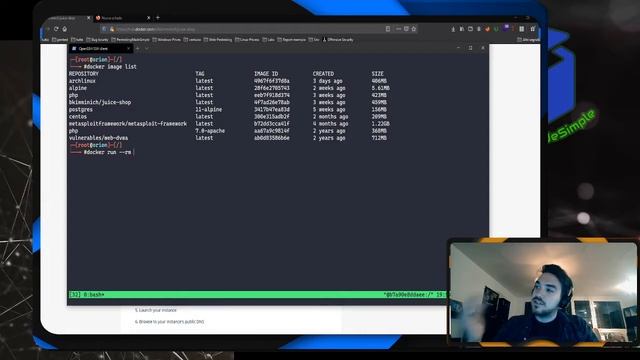This screenshot has width=640, height=360.
Task: Click archlinux repository row
Action: click(229, 81)
